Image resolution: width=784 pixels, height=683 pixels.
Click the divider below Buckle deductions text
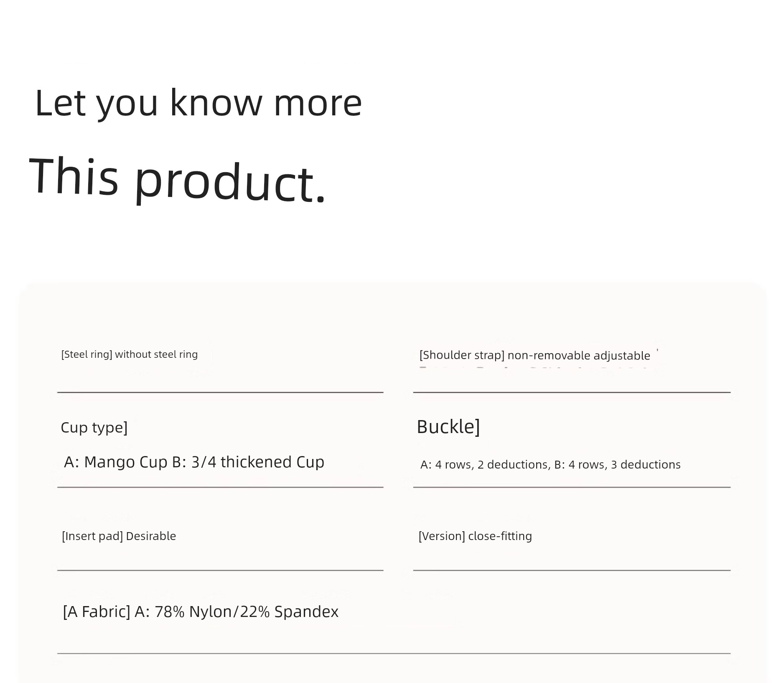[572, 487]
